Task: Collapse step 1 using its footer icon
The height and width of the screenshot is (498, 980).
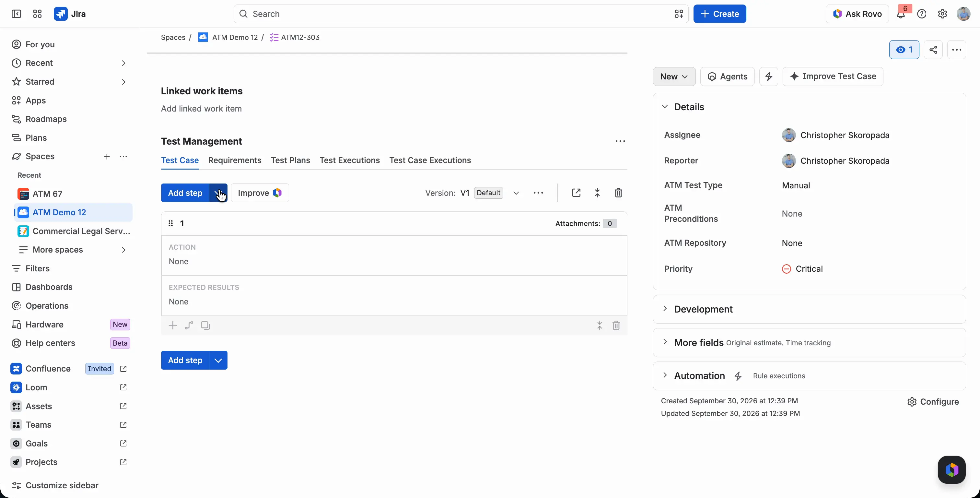Action: click(x=600, y=326)
